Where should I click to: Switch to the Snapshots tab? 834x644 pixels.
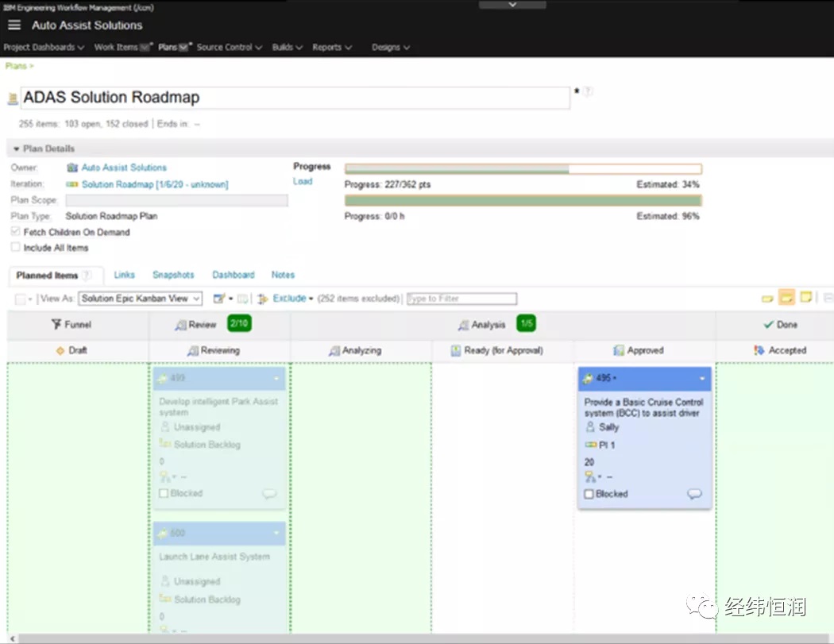pyautogui.click(x=173, y=275)
